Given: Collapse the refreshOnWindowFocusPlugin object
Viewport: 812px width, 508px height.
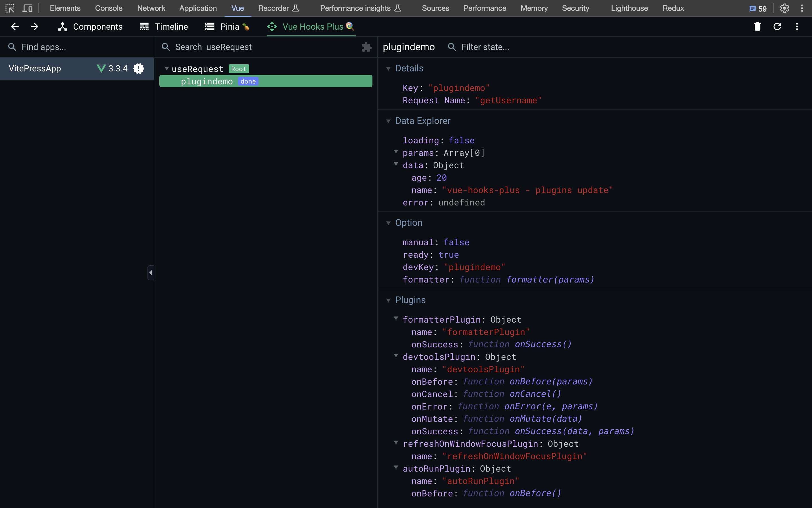Looking at the screenshot, I should pyautogui.click(x=396, y=443).
